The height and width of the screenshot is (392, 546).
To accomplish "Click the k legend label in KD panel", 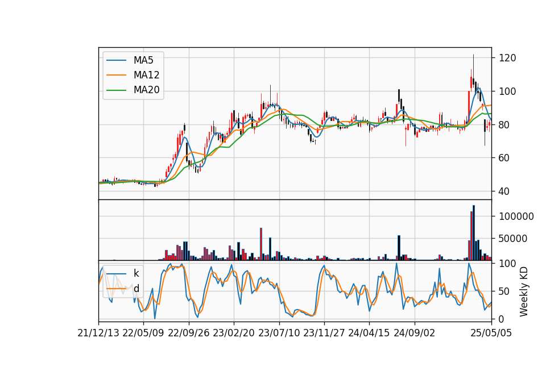I will [x=136, y=273].
